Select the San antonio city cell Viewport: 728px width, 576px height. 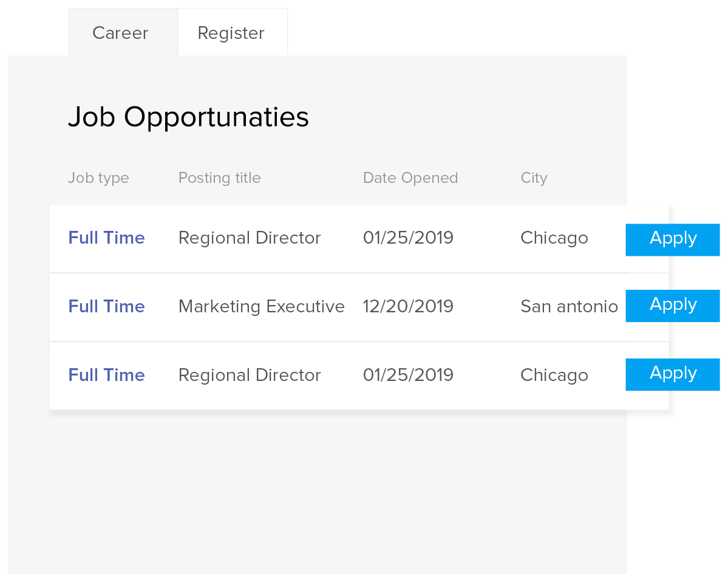click(x=569, y=306)
